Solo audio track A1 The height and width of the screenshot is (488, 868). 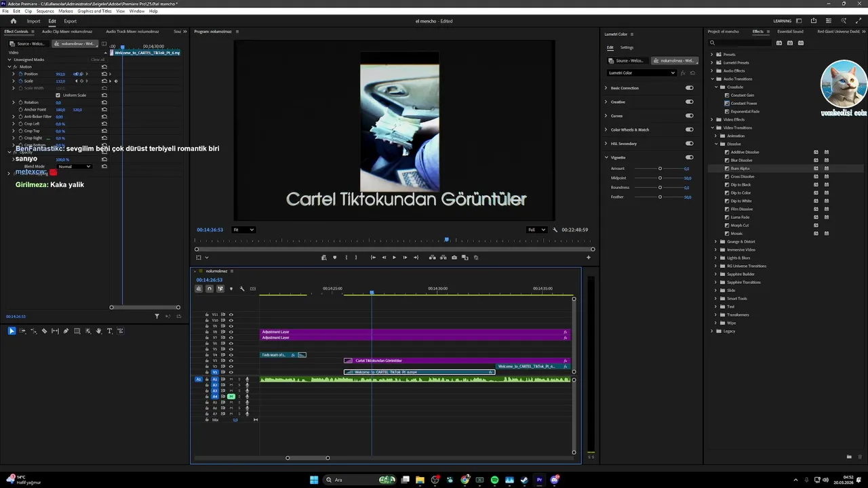coord(239,380)
